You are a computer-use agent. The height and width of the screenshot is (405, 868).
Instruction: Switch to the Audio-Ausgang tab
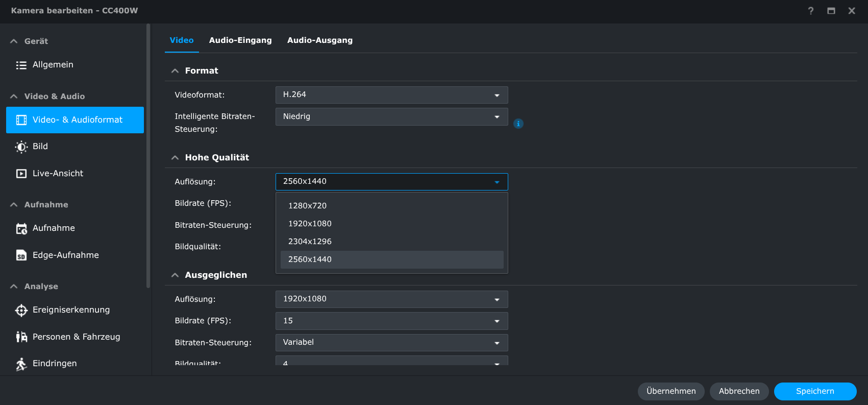coord(319,40)
